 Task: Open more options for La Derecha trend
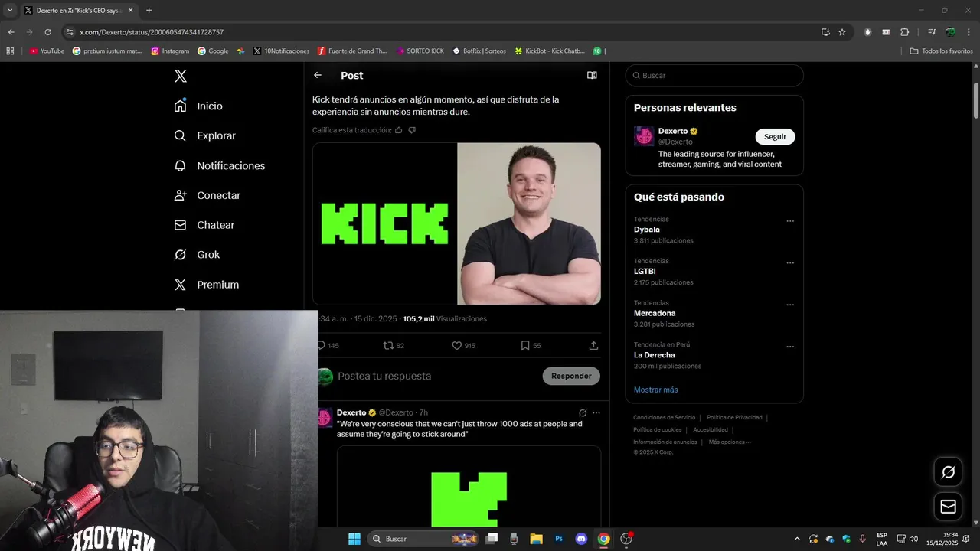tap(790, 347)
